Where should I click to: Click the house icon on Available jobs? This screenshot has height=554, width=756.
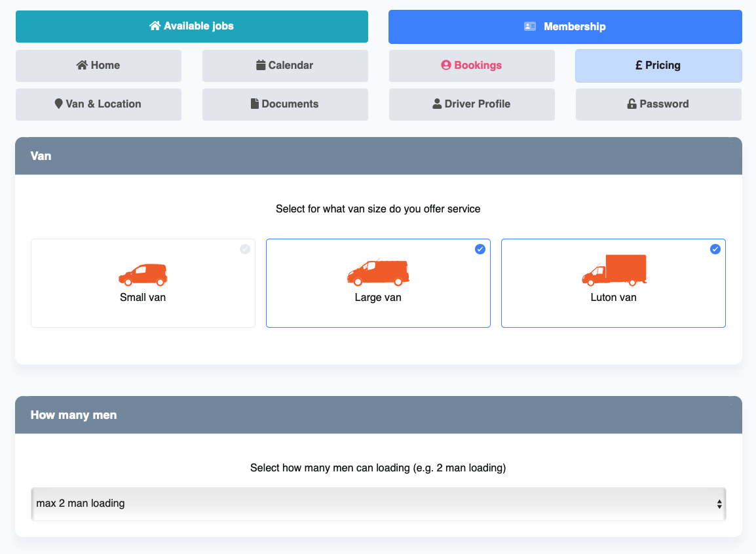coord(155,26)
